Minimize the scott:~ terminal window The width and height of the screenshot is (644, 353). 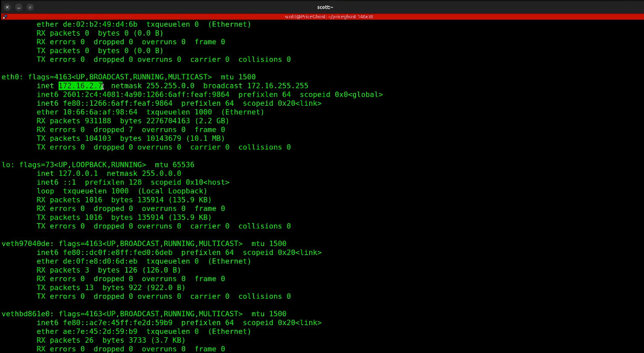[19, 7]
